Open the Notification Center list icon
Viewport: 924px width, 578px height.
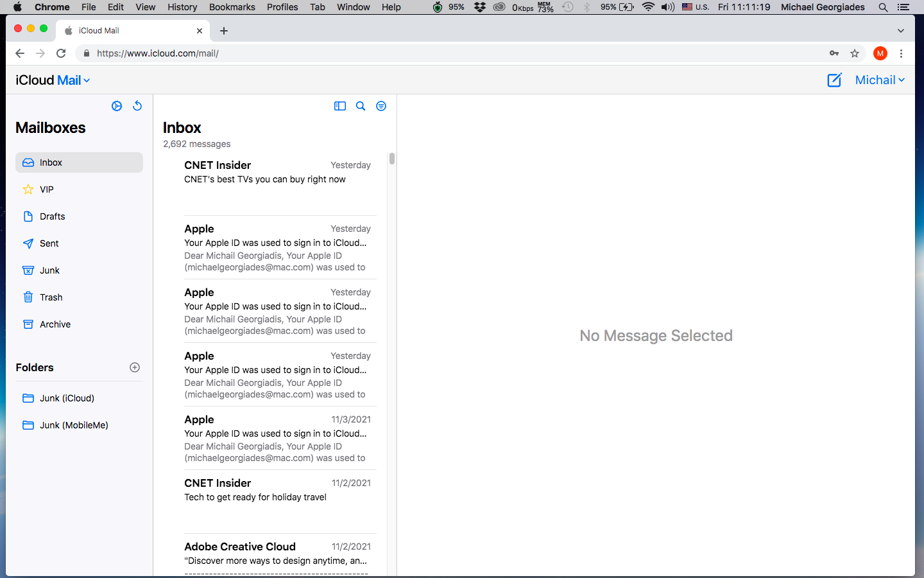[x=903, y=7]
